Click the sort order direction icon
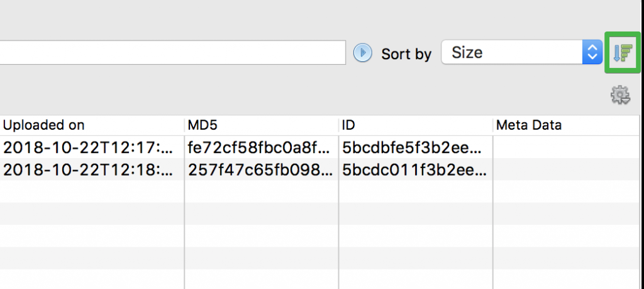 coord(623,53)
